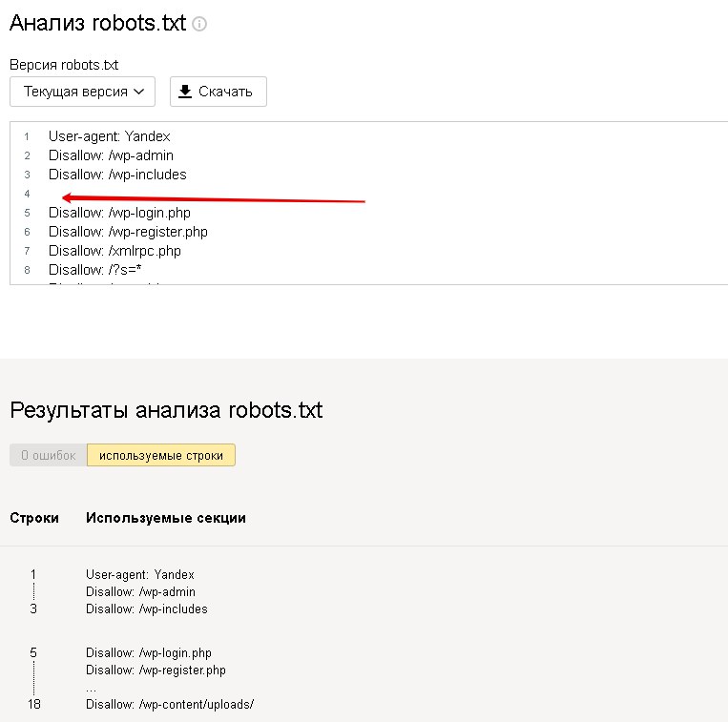This screenshot has height=722, width=728.
Task: Click the ellipsis in the results section
Action: pos(91,688)
